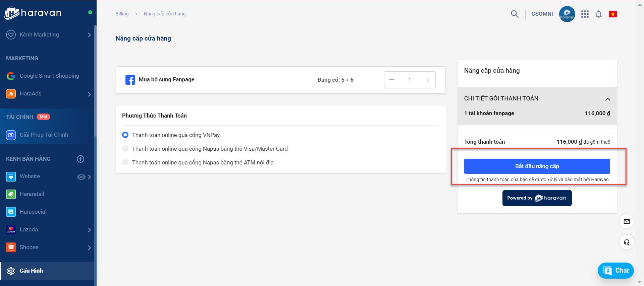Click the CSOMNI account avatar
The image size is (644, 286).
[x=567, y=14]
